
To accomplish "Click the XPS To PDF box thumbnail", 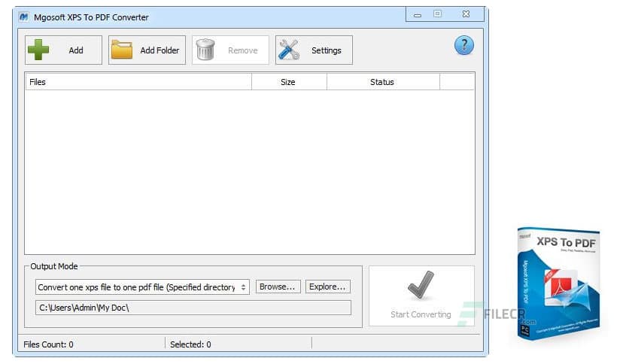I will 558,284.
